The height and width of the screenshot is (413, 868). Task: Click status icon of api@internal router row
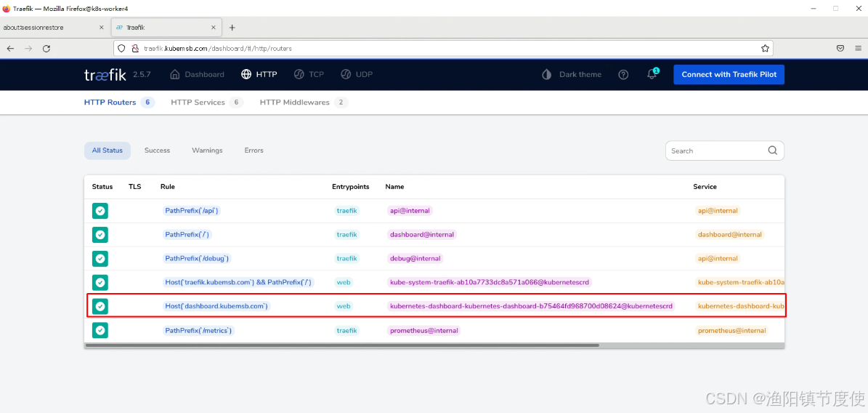pos(100,211)
